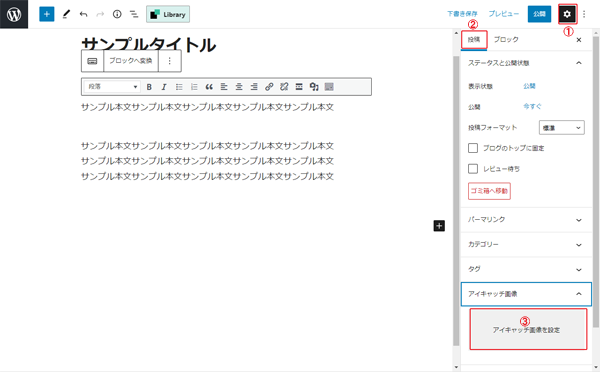Insert a numbered list

click(x=194, y=87)
